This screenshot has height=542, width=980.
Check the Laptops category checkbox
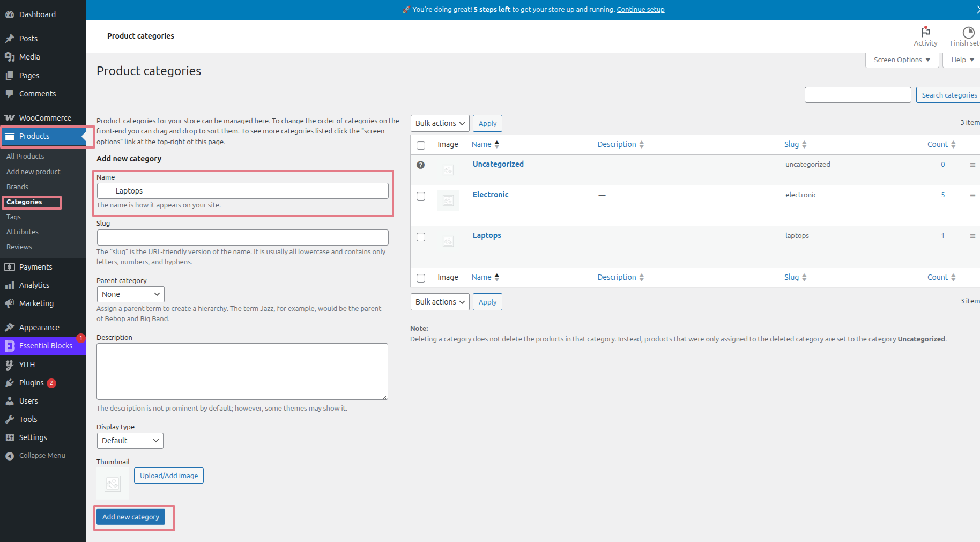421,237
